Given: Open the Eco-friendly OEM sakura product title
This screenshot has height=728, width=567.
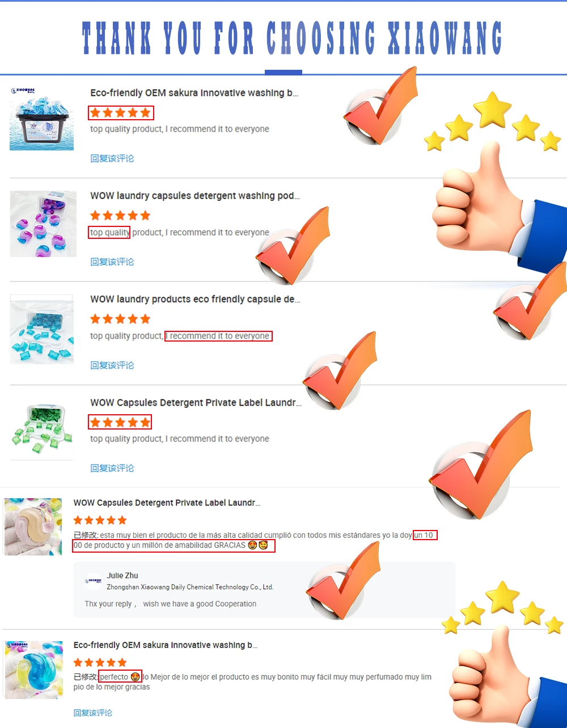Looking at the screenshot, I should [x=194, y=93].
